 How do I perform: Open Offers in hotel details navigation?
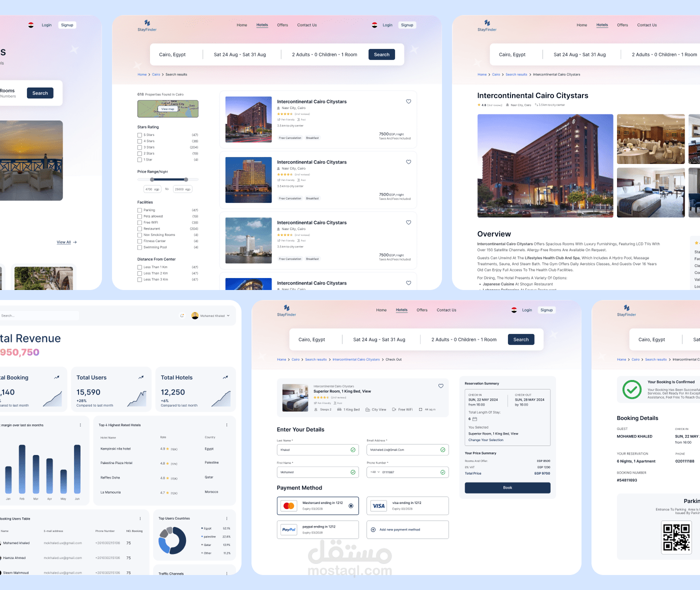pos(622,25)
